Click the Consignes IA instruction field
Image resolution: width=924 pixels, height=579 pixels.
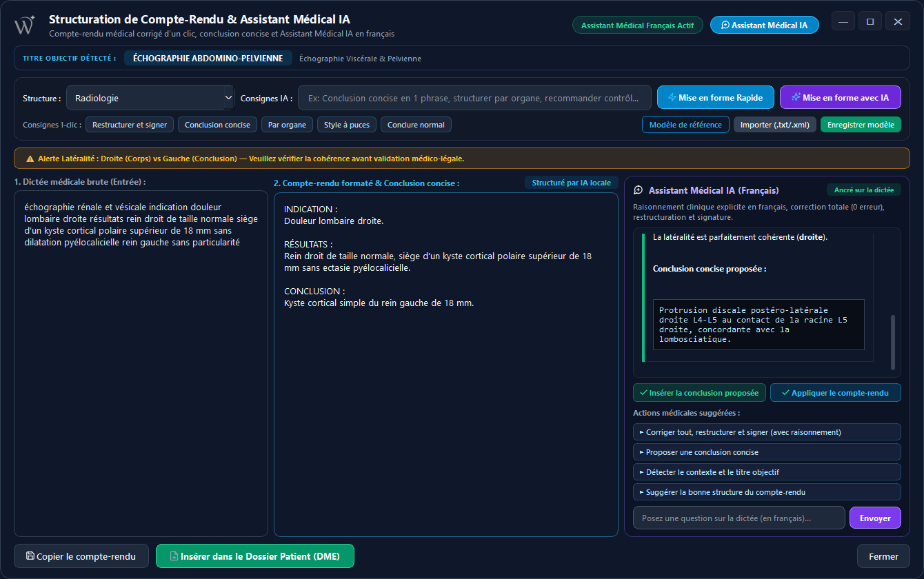tap(474, 98)
